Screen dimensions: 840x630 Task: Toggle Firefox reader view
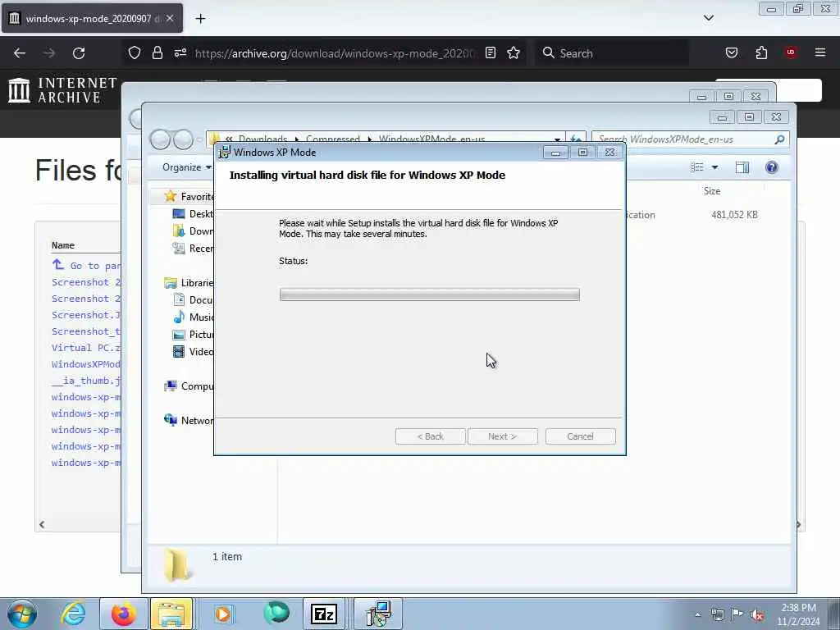(491, 52)
